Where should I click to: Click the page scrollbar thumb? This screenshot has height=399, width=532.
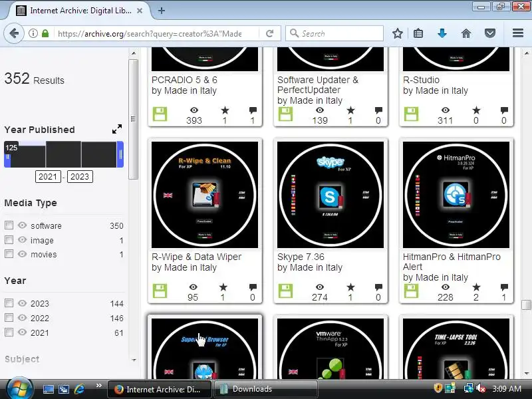526,305
